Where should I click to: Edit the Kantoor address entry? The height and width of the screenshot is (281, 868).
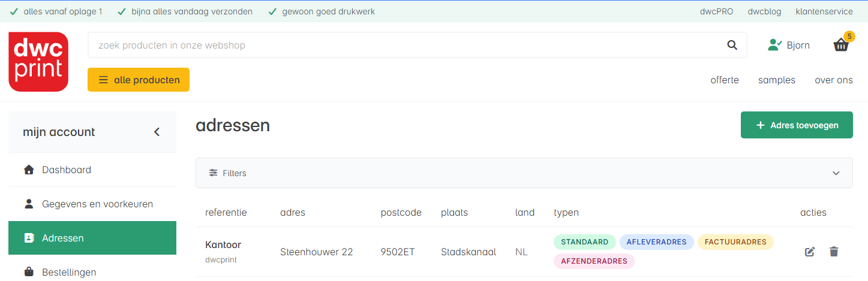coord(810,252)
